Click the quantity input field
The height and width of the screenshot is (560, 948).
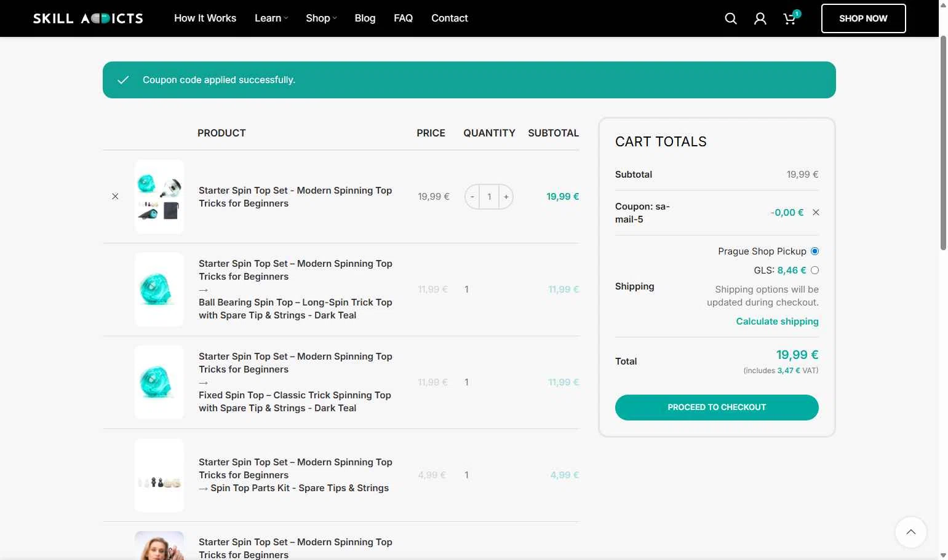click(x=489, y=197)
